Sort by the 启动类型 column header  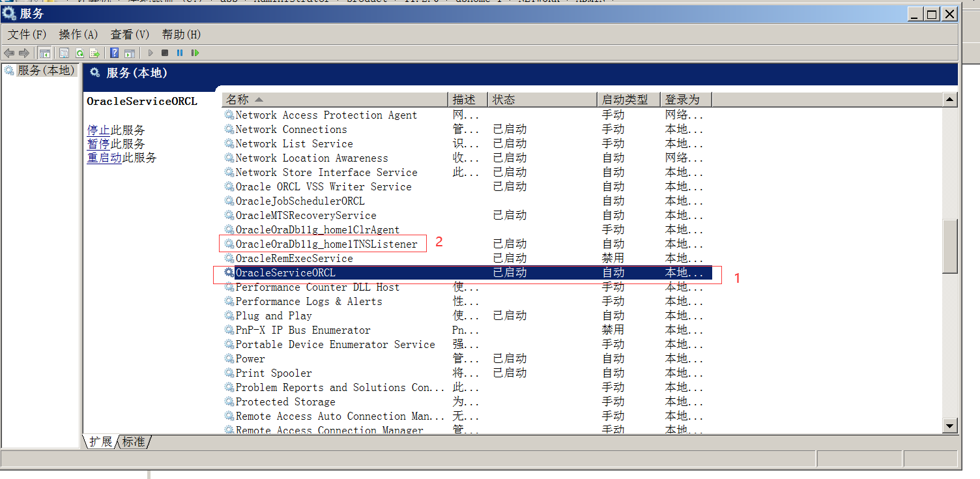click(629, 100)
